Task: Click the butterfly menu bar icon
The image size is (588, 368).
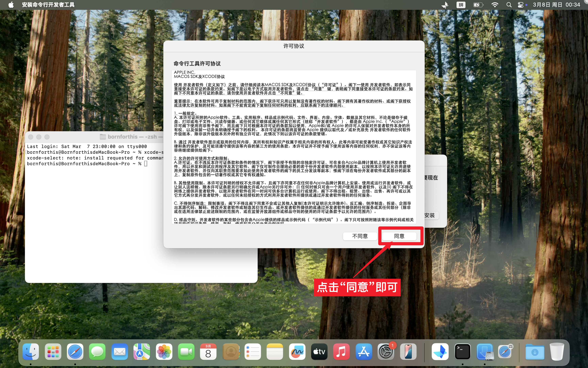Action: coord(445,5)
